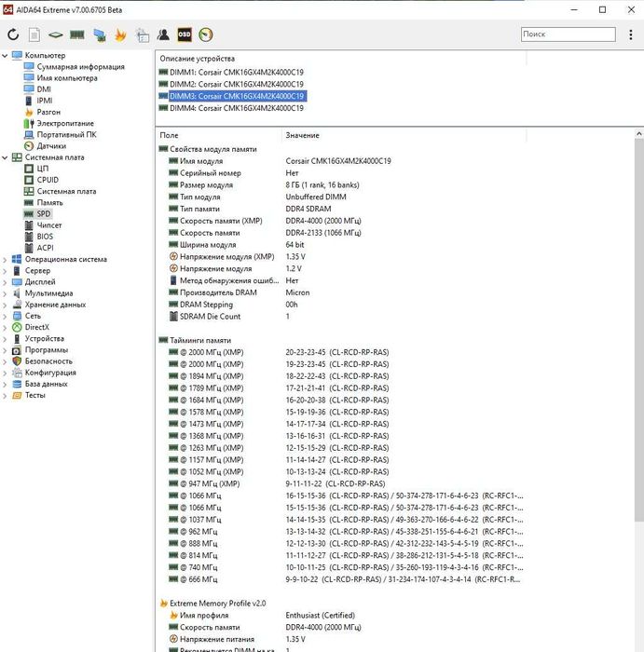The image size is (644, 652).
Task: Open the sensor gauge toolbar icon
Action: click(206, 34)
